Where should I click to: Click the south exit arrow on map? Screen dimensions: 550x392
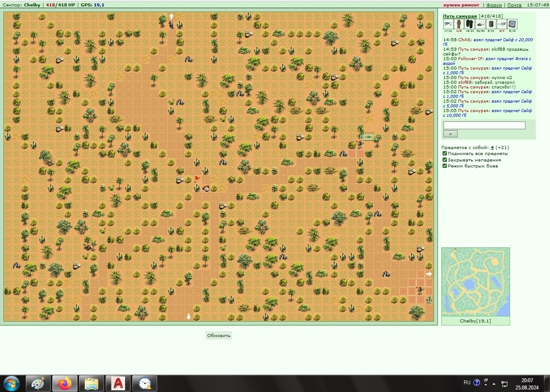[188, 317]
